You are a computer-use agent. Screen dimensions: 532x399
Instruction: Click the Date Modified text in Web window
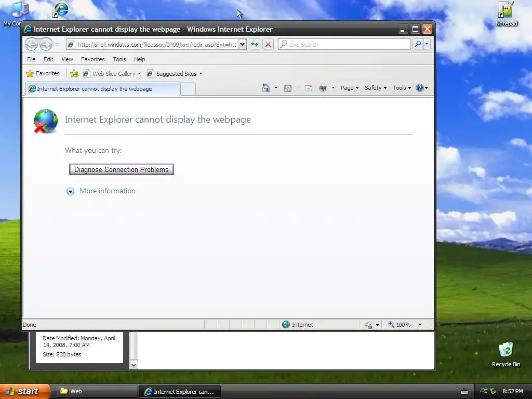[x=79, y=342]
